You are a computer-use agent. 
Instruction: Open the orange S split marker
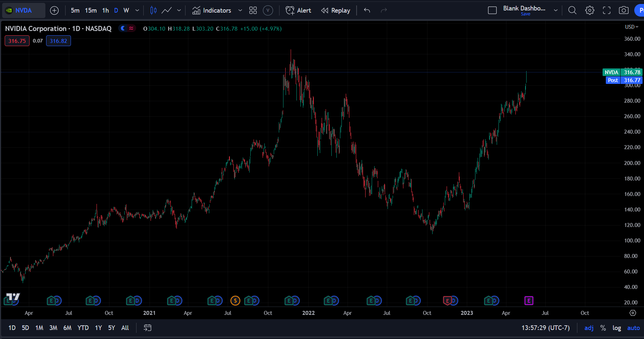tap(235, 300)
